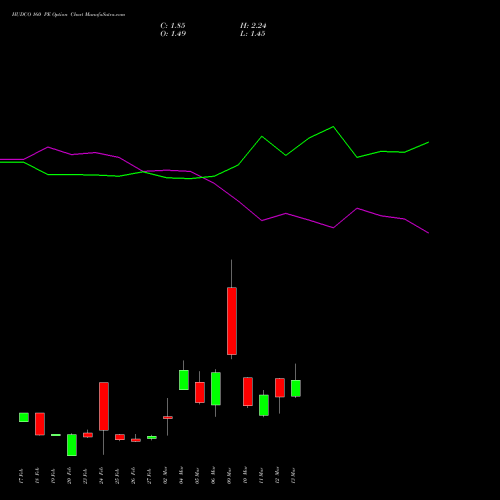Screen dimensions: 500x500
Task: Select the green candle above 04 Mar
Action: [x=184, y=380]
